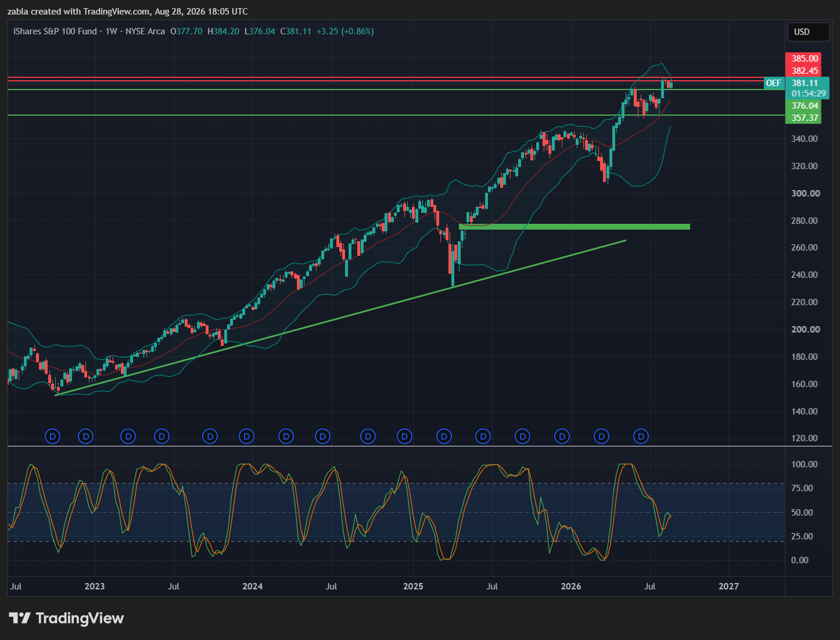Click the change value +3.25 (+0.86%)
The width and height of the screenshot is (840, 640).
tap(345, 31)
